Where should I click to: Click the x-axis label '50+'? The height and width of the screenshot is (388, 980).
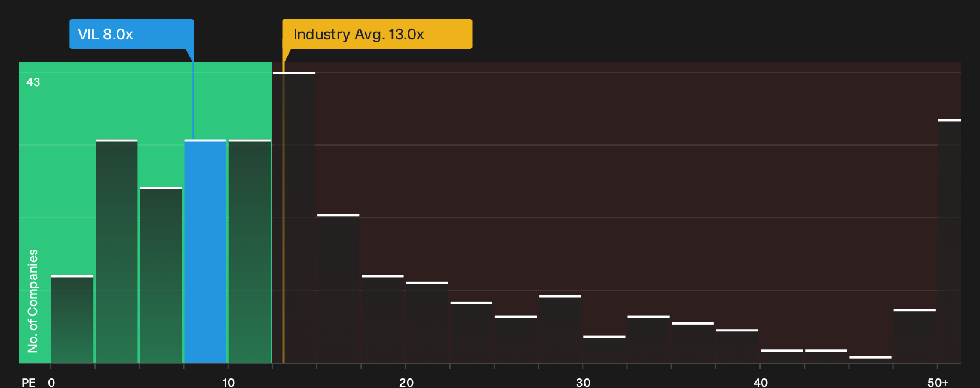(938, 382)
